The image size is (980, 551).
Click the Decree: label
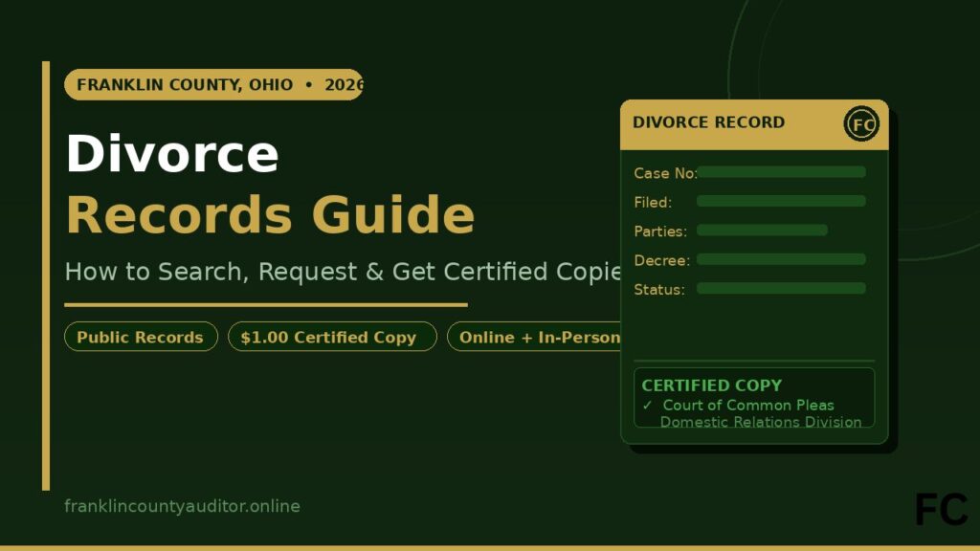(x=662, y=260)
